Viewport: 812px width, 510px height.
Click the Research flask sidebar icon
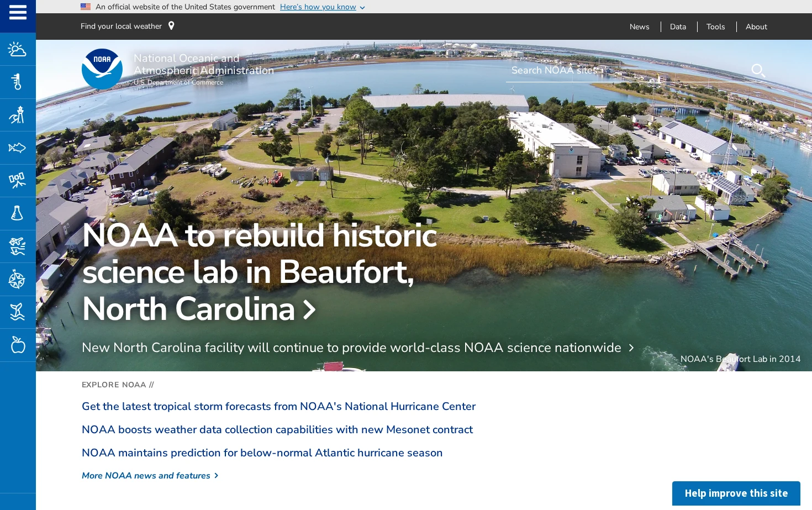pos(17,213)
